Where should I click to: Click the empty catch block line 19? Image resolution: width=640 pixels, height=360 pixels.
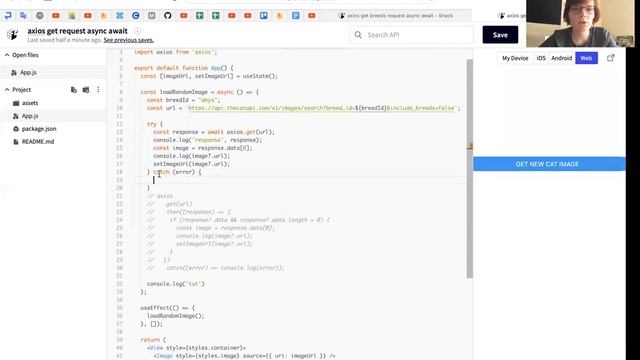300,180
